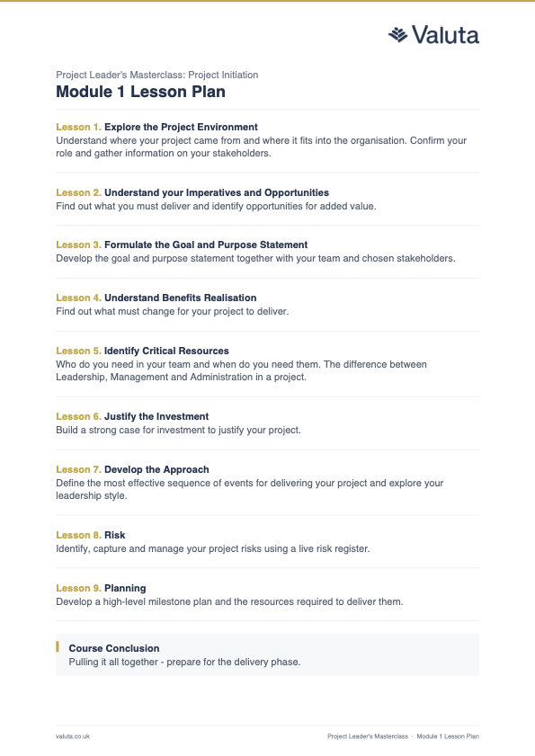
Task: Open Lesson 8 Risk heading
Action: click(91, 535)
